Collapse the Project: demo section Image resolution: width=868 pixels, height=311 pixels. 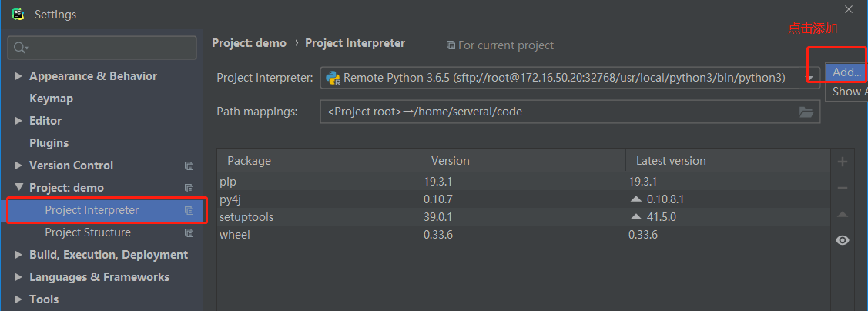click(18, 188)
